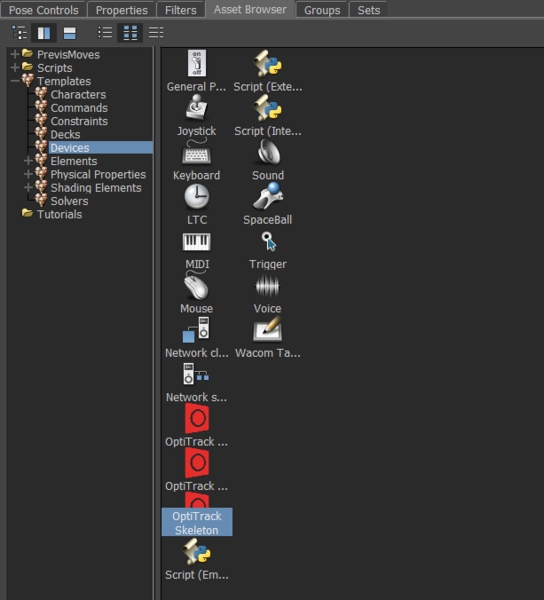Select the Wacom Tablet device icon
The height and width of the screenshot is (600, 544).
(268, 329)
